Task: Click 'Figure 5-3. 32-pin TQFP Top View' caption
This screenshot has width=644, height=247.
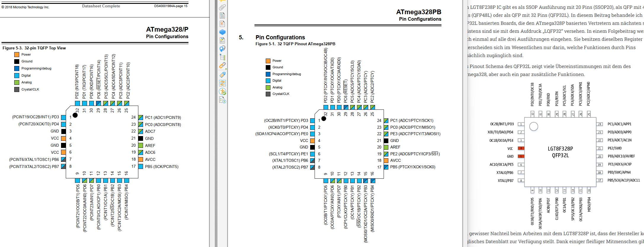Action: pyautogui.click(x=34, y=48)
